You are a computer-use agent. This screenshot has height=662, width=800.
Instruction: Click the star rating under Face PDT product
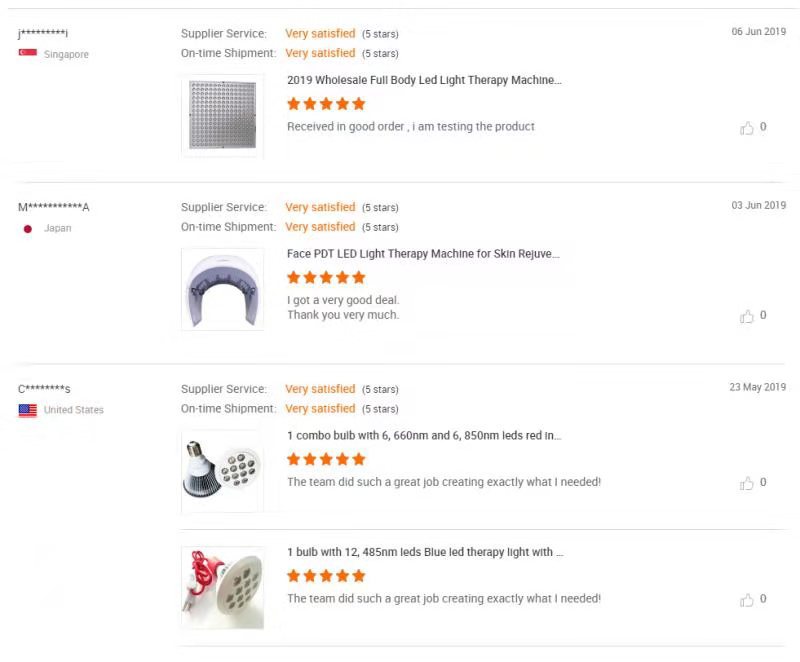pos(326,278)
